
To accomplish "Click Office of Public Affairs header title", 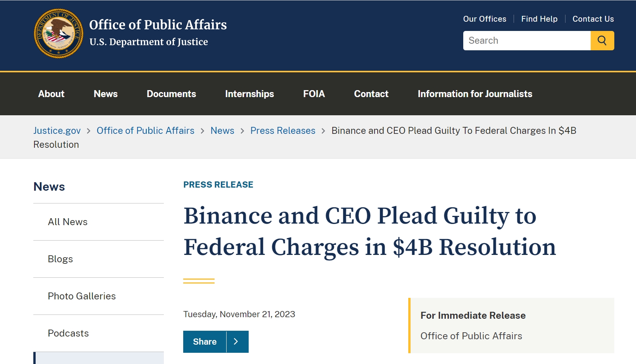I will tap(158, 25).
